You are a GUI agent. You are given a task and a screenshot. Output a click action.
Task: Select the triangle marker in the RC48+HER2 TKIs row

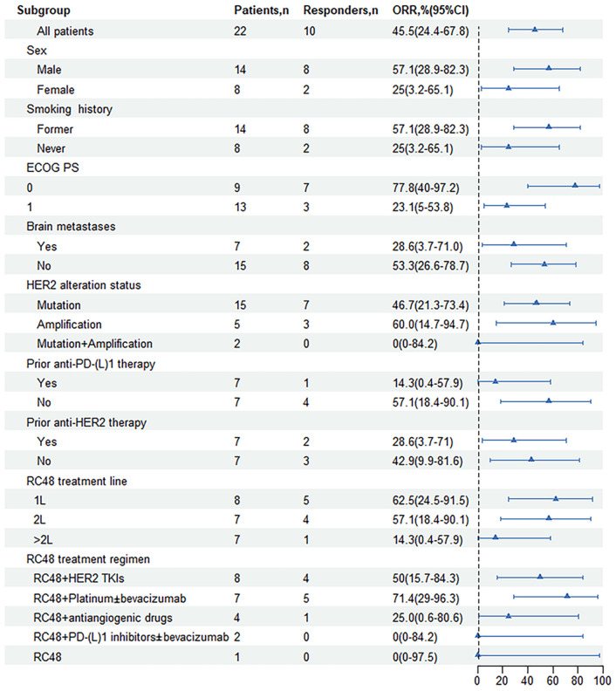click(x=539, y=577)
